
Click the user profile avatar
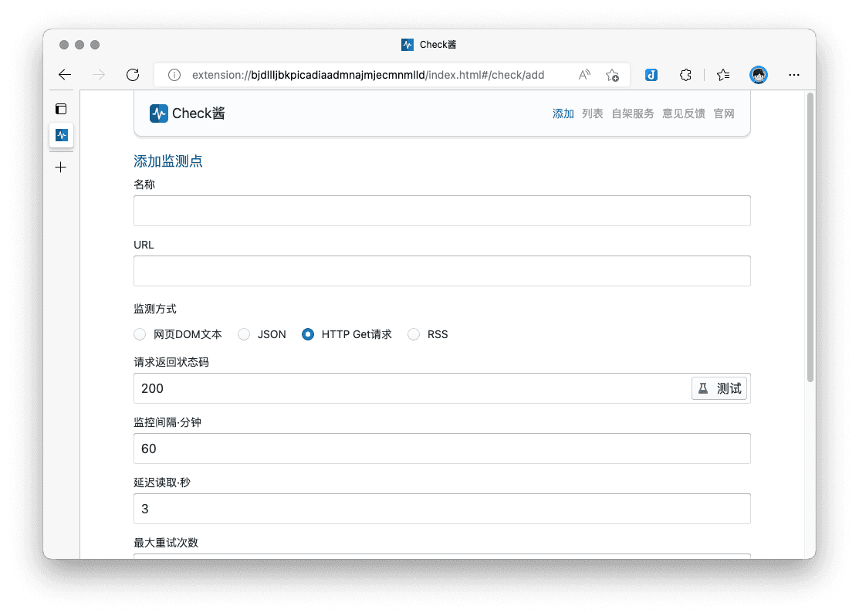tap(759, 75)
